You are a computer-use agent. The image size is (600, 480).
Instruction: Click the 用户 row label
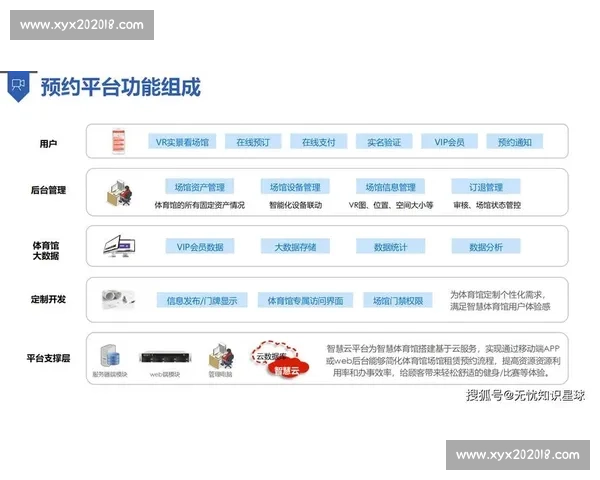(x=48, y=144)
